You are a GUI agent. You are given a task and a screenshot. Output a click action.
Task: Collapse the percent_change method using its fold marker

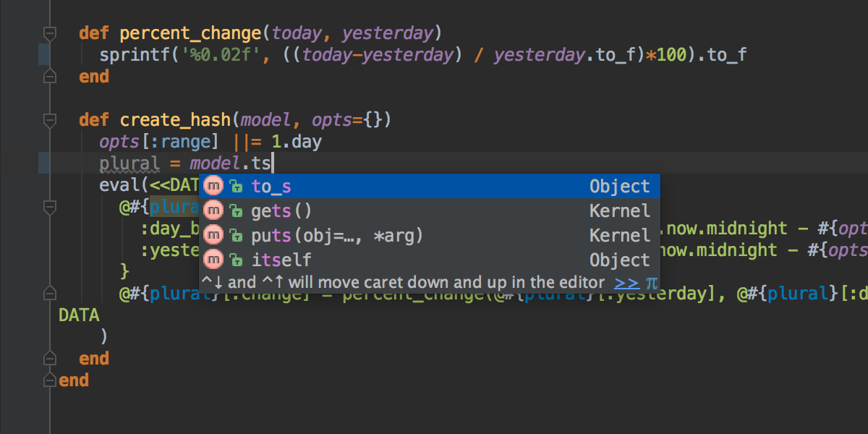[49, 33]
